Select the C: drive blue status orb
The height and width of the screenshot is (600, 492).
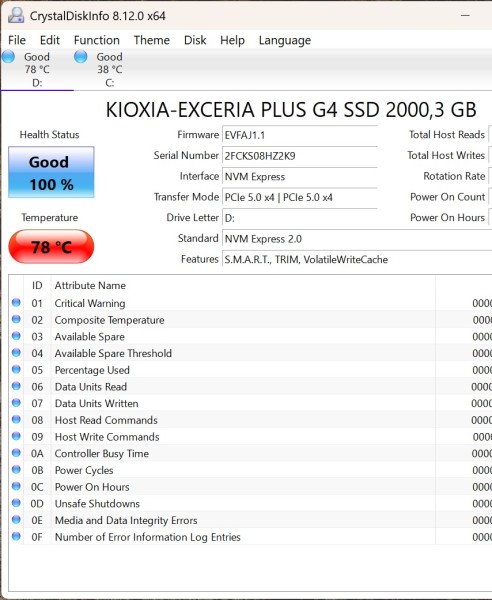(x=80, y=57)
